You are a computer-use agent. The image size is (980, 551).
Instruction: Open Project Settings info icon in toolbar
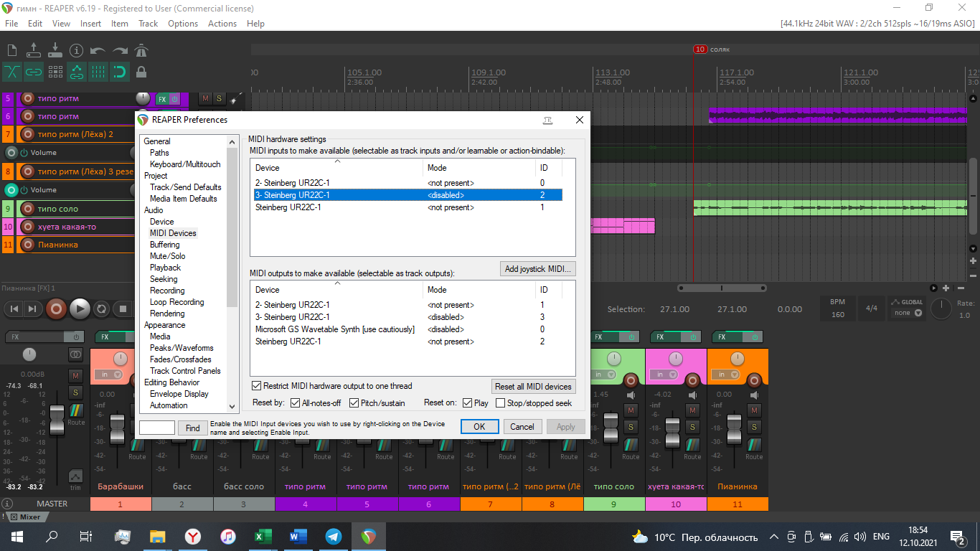click(77, 50)
